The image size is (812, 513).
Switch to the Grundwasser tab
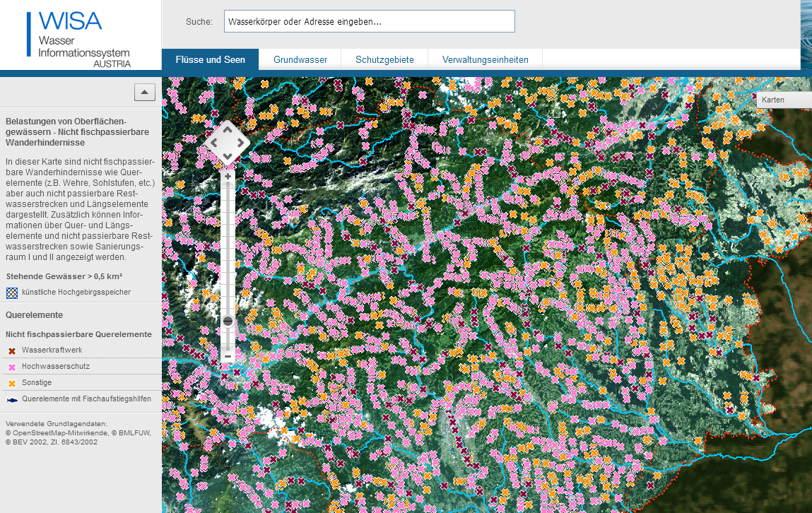pyautogui.click(x=300, y=59)
